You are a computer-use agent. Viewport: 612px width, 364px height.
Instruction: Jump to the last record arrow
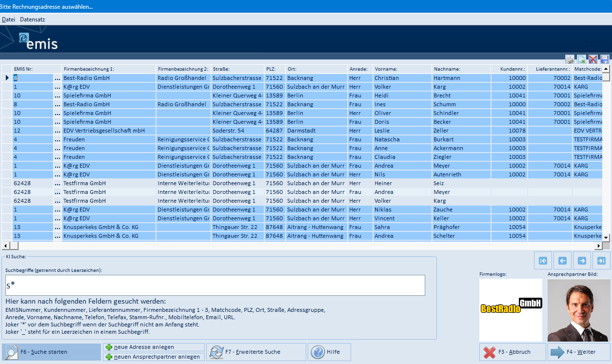click(x=601, y=261)
